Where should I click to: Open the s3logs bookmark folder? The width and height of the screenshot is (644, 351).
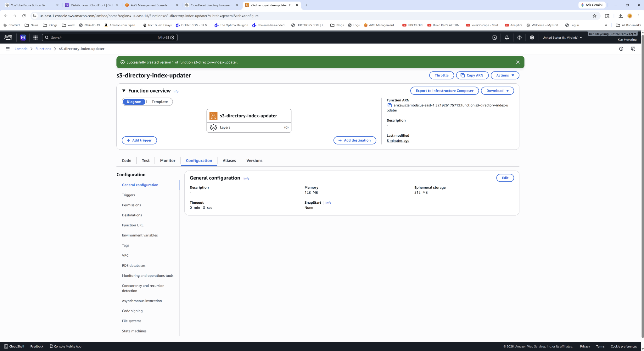pos(50,25)
